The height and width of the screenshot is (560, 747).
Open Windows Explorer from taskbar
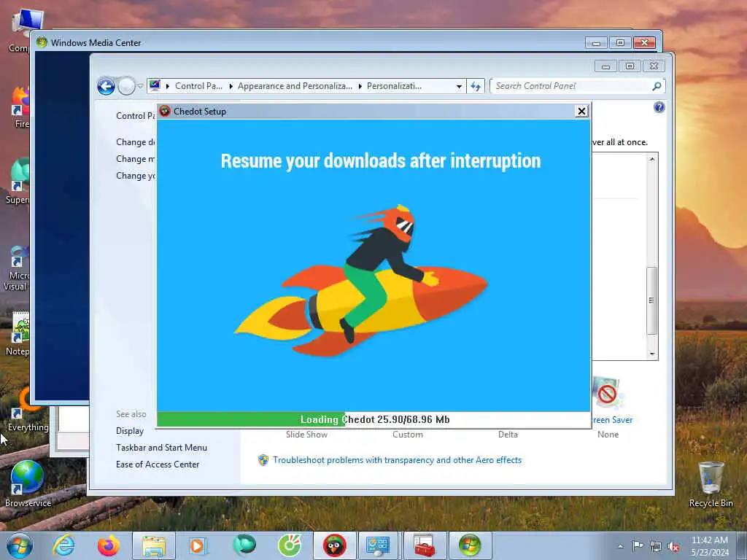tap(153, 545)
